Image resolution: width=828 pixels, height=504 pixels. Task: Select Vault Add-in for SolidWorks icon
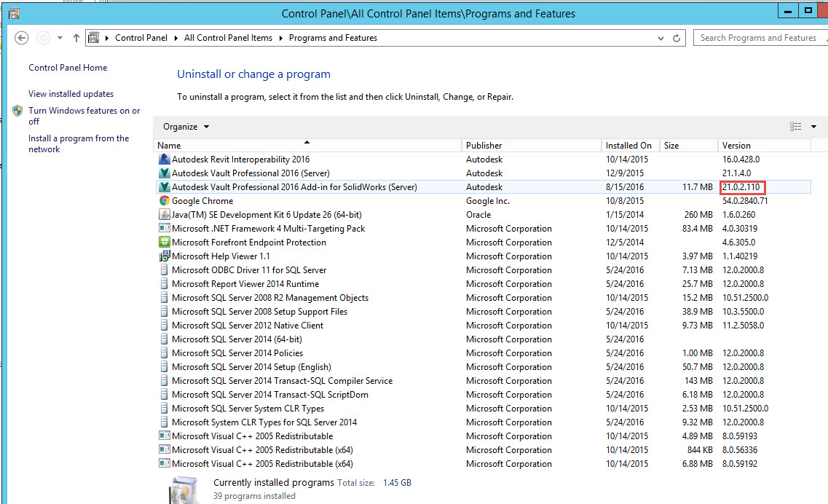(165, 187)
